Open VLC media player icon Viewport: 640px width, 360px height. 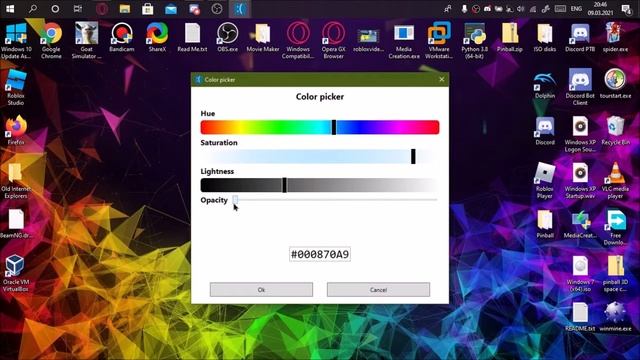click(615, 180)
